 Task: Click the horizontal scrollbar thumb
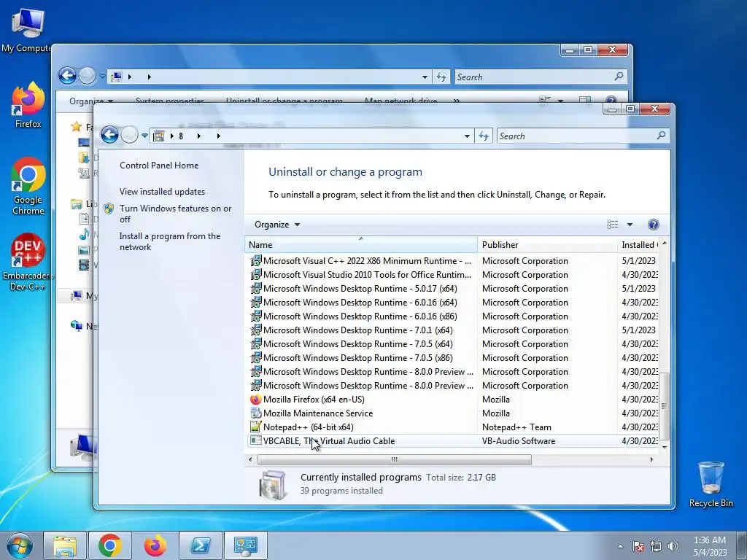pos(394,459)
